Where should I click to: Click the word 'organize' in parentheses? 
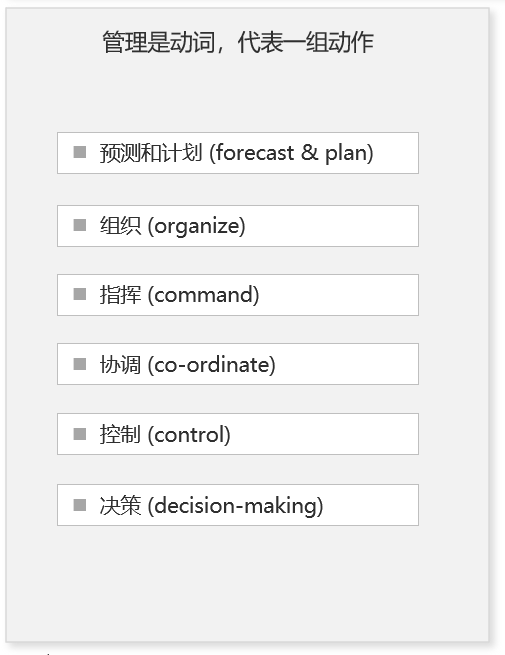point(197,227)
